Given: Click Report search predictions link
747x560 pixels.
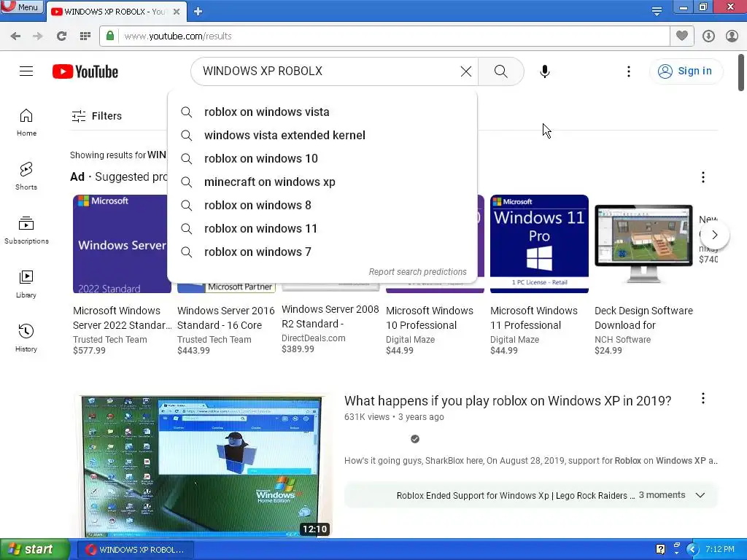Looking at the screenshot, I should click(x=418, y=272).
